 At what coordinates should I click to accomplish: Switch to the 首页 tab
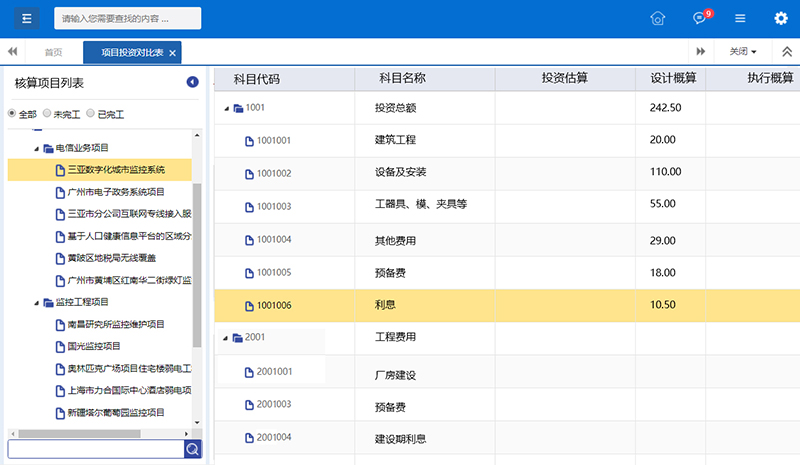point(53,52)
